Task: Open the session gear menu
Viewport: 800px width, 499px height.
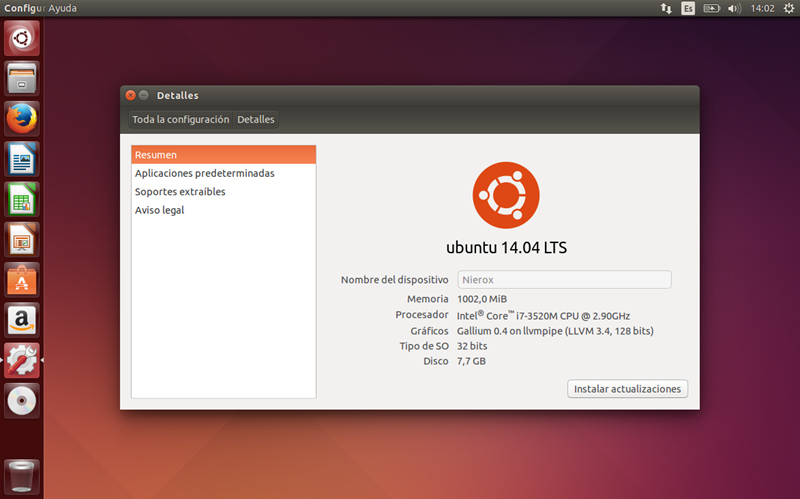Action: pyautogui.click(x=789, y=8)
